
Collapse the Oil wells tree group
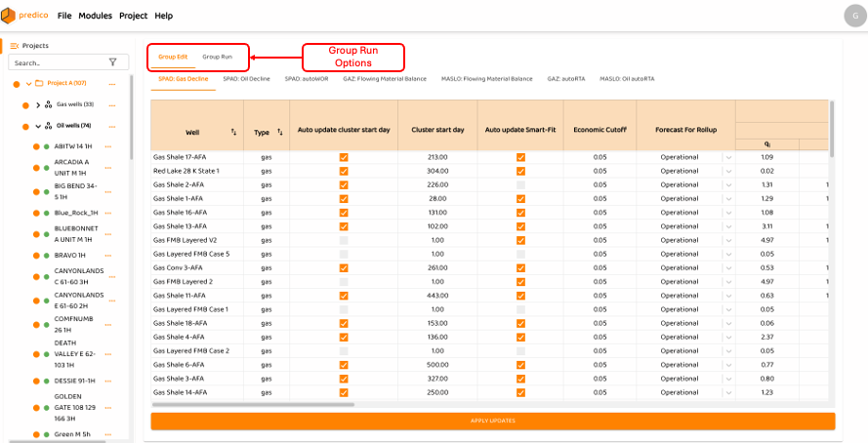pos(38,126)
